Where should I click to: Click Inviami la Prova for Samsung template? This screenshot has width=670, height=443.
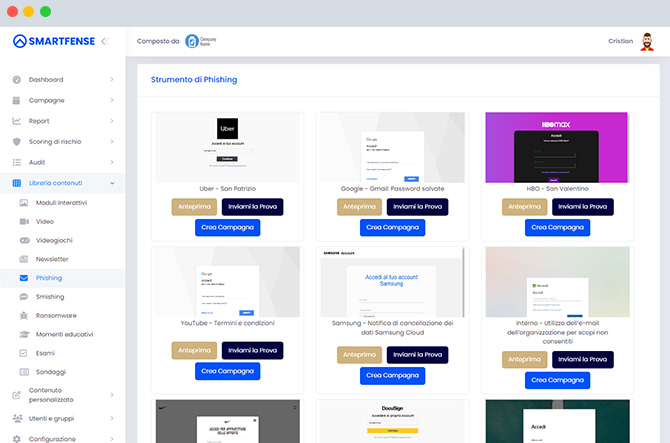click(417, 355)
